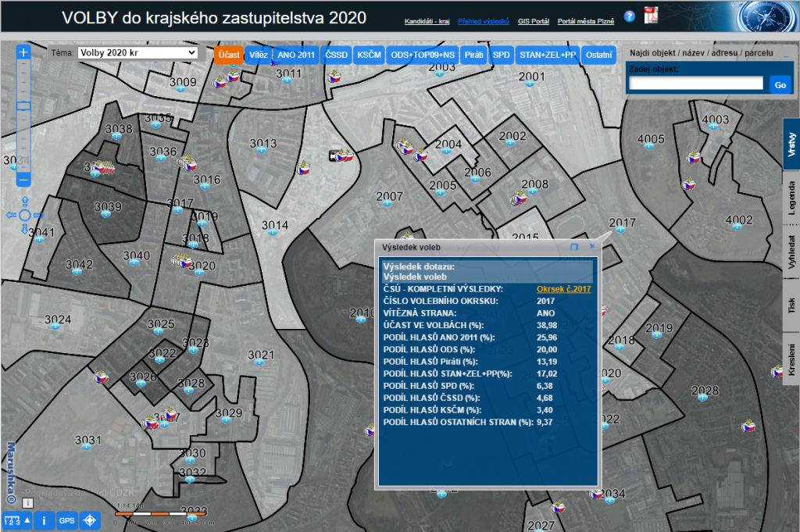Viewport: 800px width, 532px height.
Task: Click the blue help question mark icon
Action: (630, 16)
